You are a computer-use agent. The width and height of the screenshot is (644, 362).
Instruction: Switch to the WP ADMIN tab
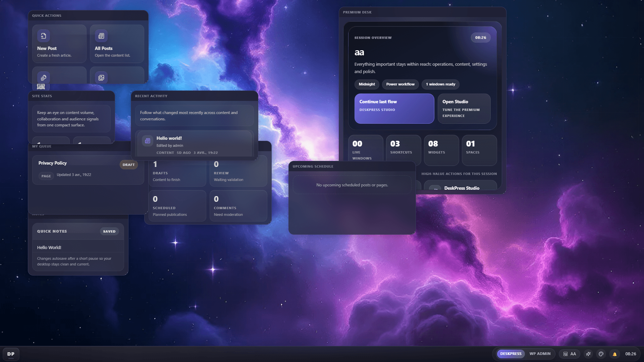pos(540,354)
